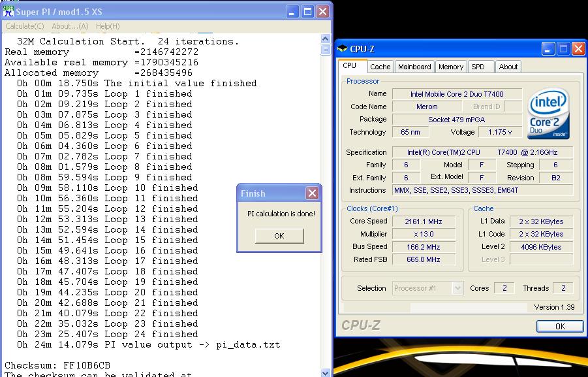The image size is (588, 377).
Task: Click the Code Name value 'Merom'
Action: click(x=427, y=107)
